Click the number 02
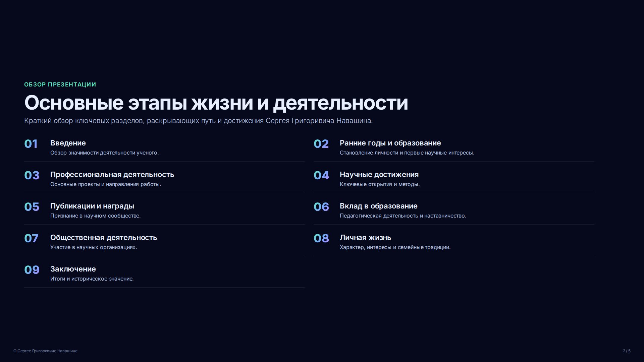The height and width of the screenshot is (362, 644). (x=321, y=144)
